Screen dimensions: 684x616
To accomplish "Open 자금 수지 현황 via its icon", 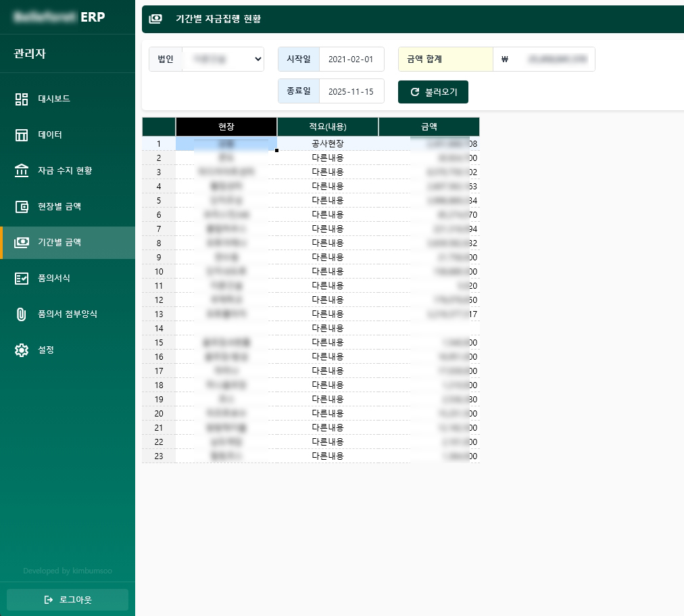I will (x=22, y=170).
